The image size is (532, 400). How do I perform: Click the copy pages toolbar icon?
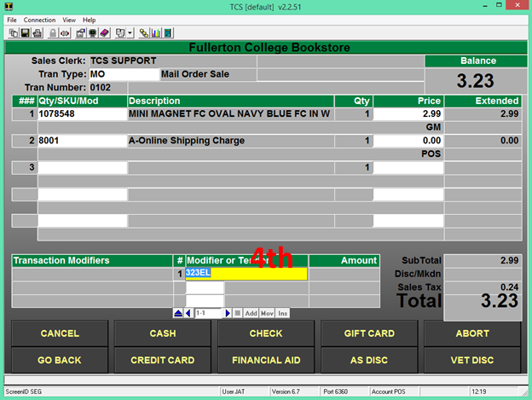14,33
